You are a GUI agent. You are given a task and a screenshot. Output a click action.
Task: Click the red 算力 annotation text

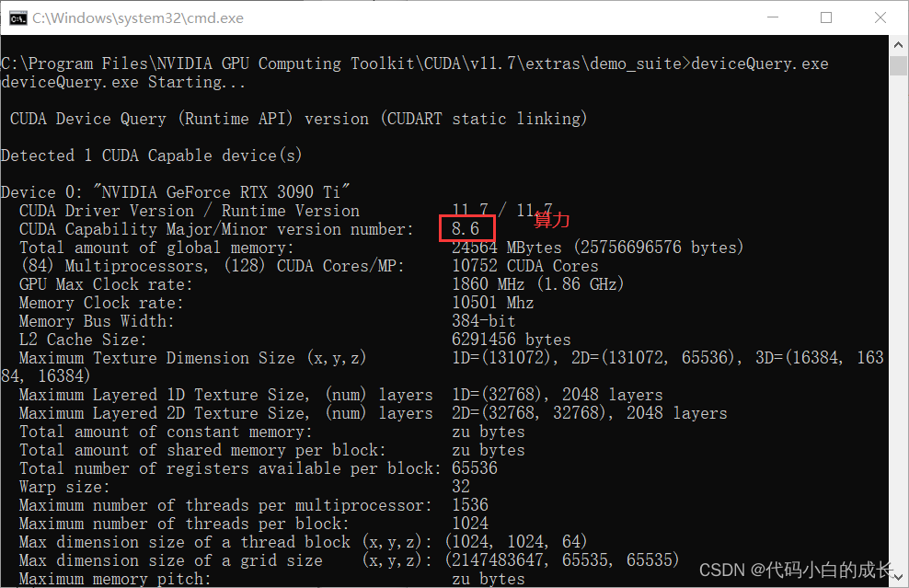[551, 220]
